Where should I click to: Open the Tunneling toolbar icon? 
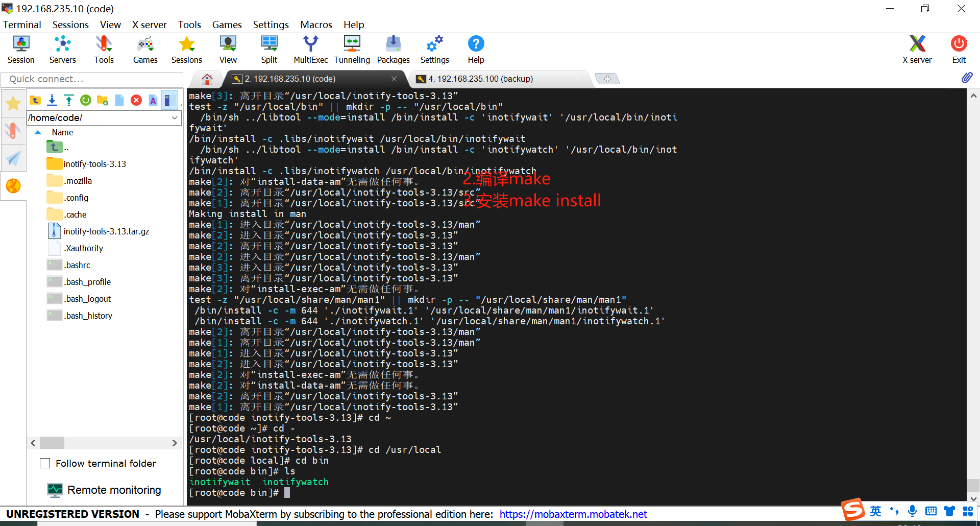coord(352,50)
